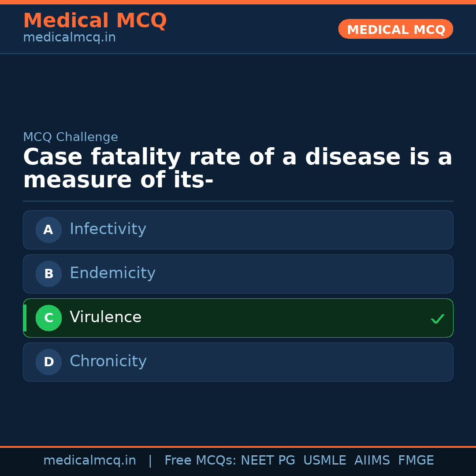Image resolution: width=476 pixels, height=476 pixels.
Task: Visit medicalmcq.in link under the header title
Action: (x=69, y=38)
